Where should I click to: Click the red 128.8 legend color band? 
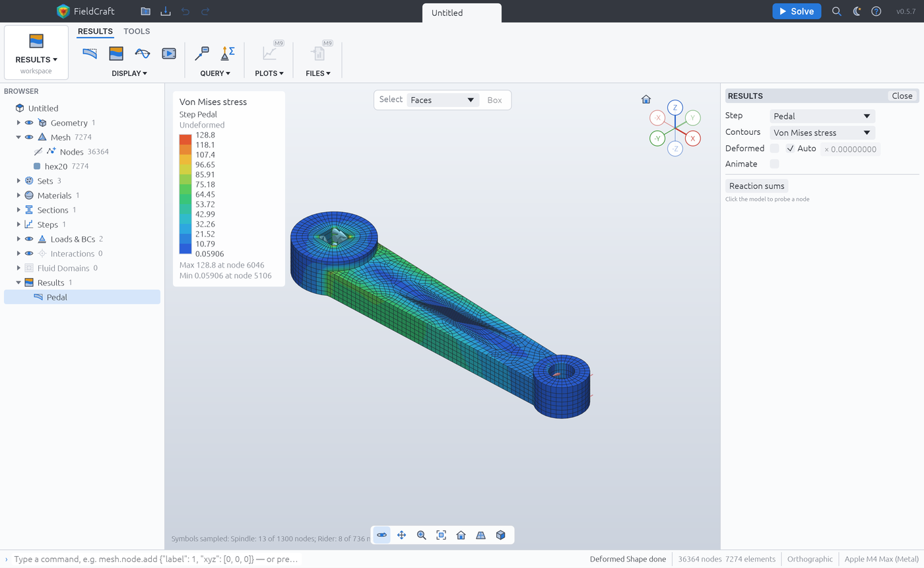click(185, 139)
